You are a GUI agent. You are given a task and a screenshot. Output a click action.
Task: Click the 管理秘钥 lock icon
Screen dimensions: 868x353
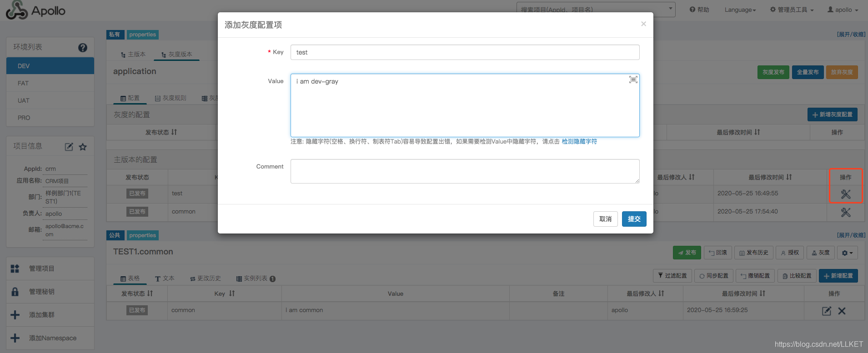15,292
